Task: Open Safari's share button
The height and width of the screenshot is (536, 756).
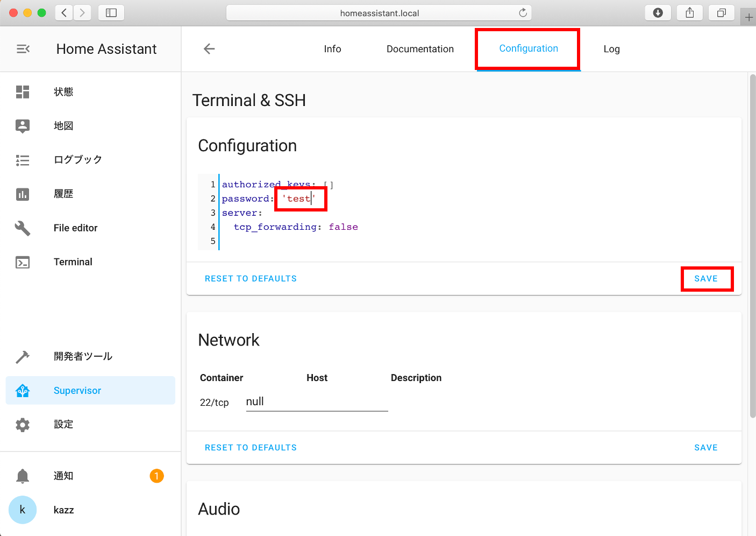Action: [x=690, y=12]
